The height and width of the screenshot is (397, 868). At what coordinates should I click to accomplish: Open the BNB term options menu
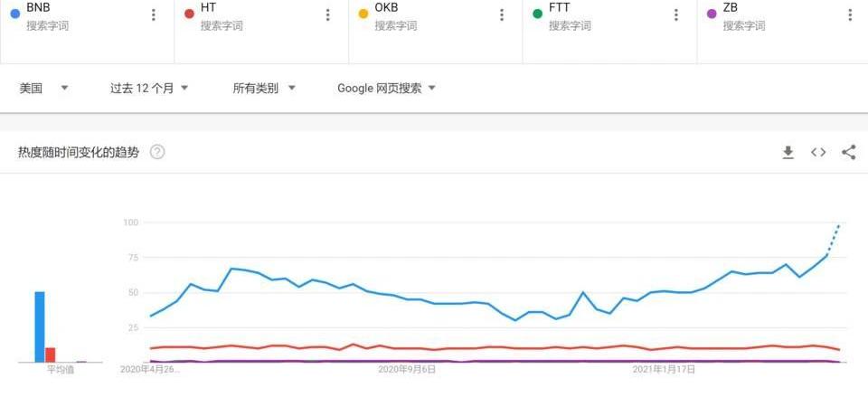pos(154,14)
